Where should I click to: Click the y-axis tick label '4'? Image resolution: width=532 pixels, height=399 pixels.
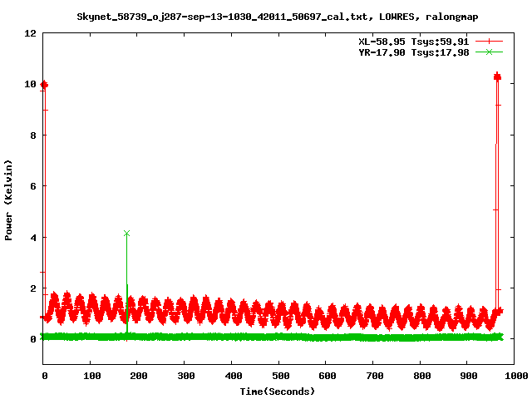(33, 238)
